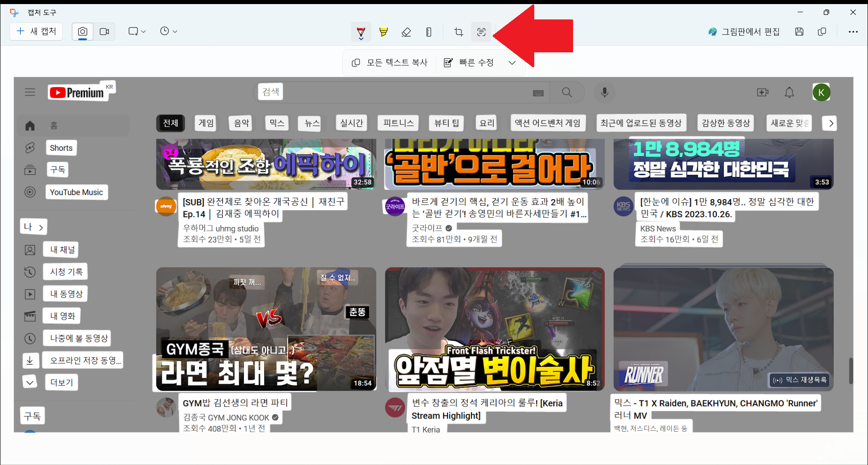Expand 더보기 in the sidebar

(x=61, y=382)
